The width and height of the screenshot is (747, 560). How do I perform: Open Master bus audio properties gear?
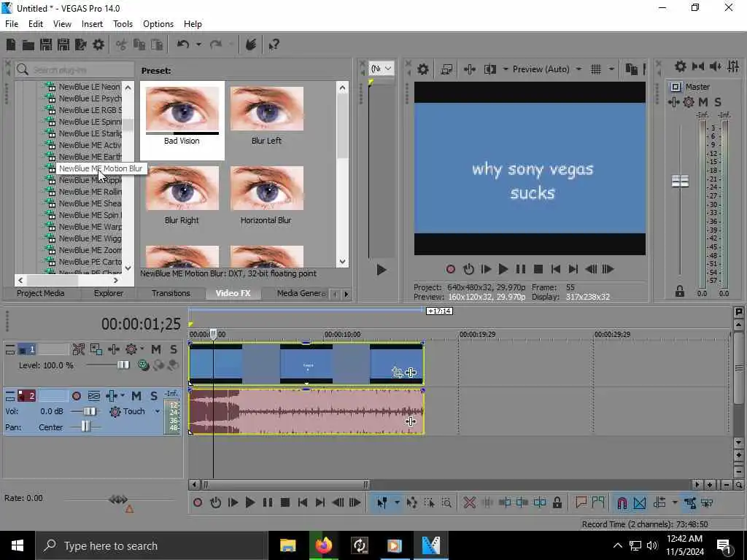[681, 66]
